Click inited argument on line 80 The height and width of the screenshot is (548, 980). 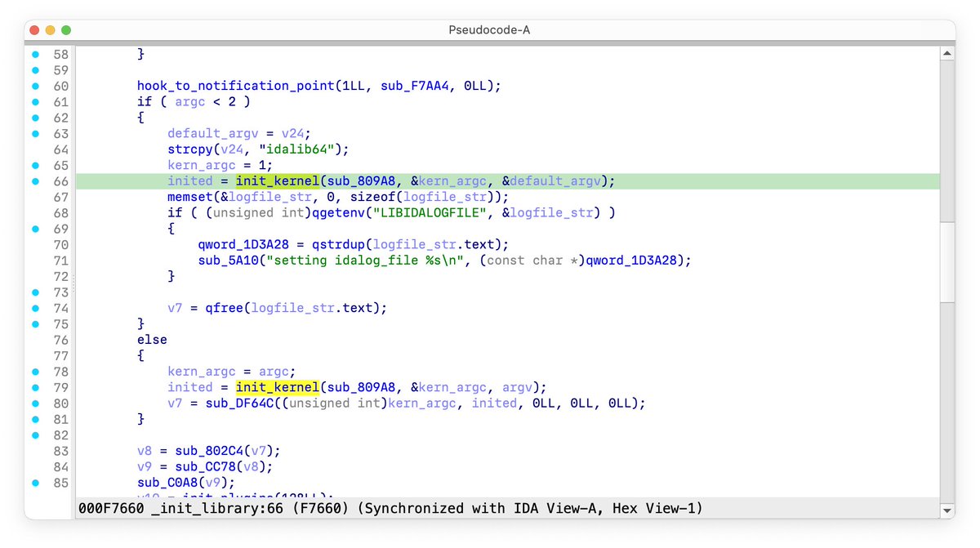(494, 403)
